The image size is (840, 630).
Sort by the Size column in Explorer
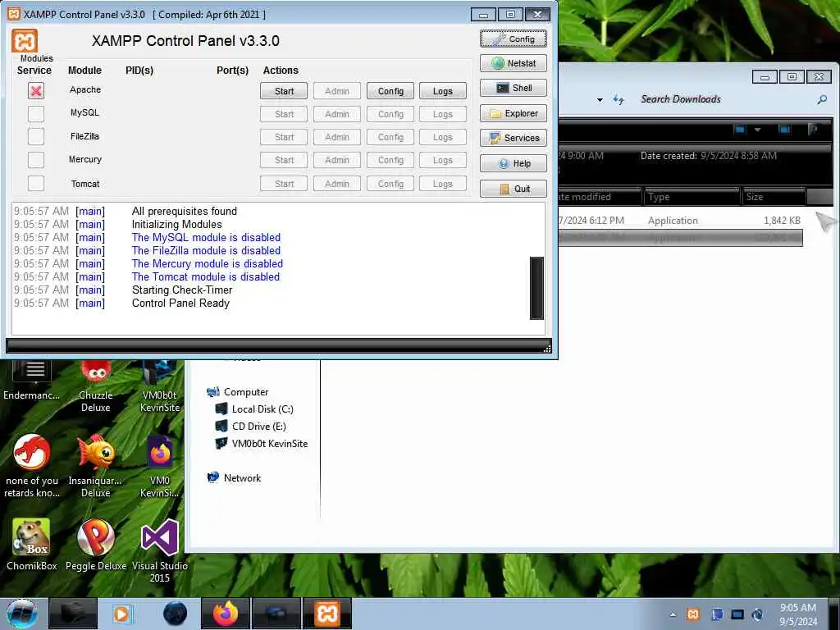(x=773, y=197)
